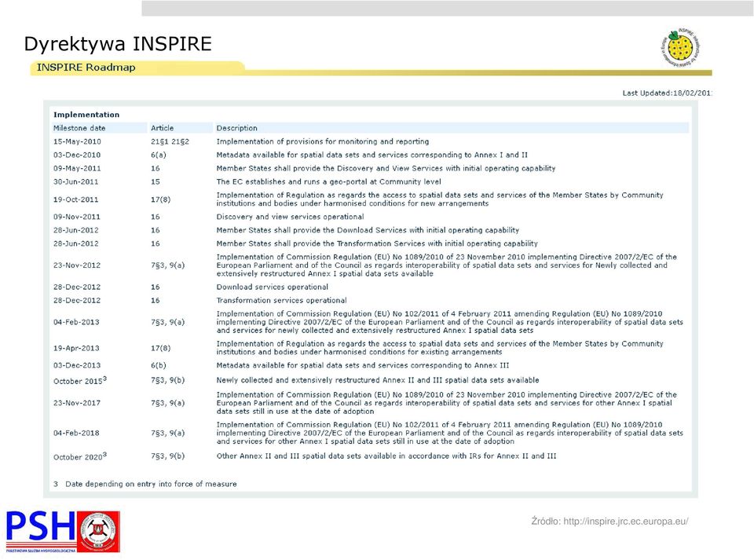Select the '04-Feb-2018' milestone date
Viewport: 754px width, 560px height.
coord(76,433)
